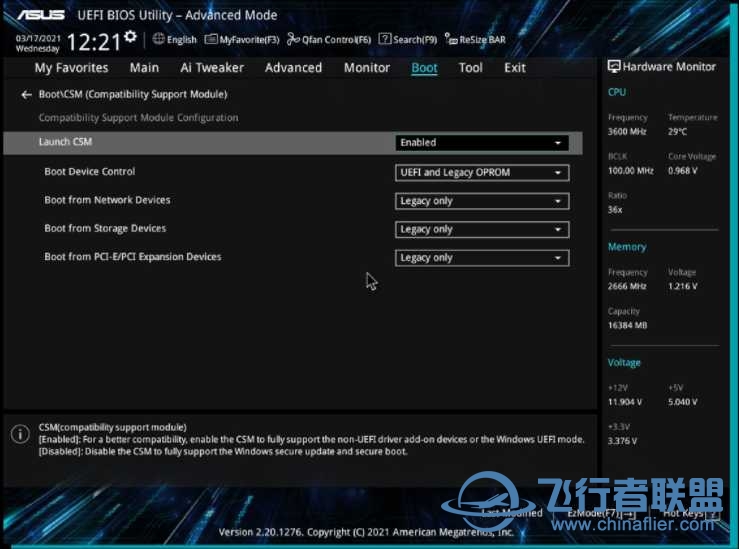The width and height of the screenshot is (739, 549).
Task: Click CPU temperature value 29°C
Action: 677,131
